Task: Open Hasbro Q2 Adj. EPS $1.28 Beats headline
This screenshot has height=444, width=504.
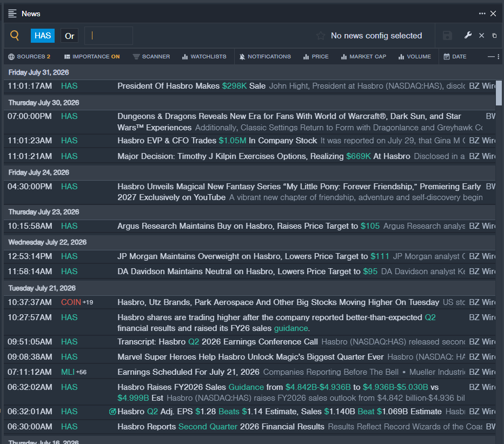Action: (x=280, y=412)
